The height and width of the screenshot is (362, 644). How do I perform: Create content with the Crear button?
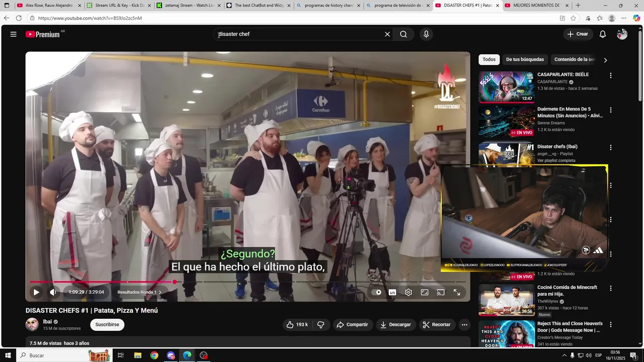click(x=578, y=34)
